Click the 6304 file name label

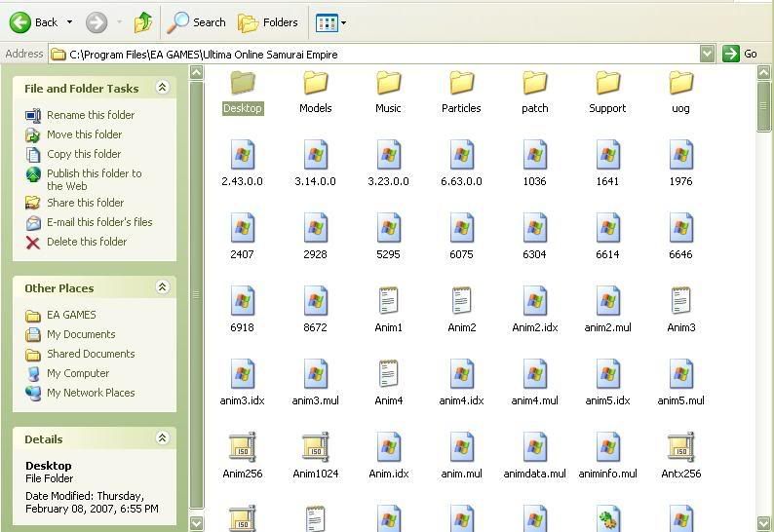534,254
